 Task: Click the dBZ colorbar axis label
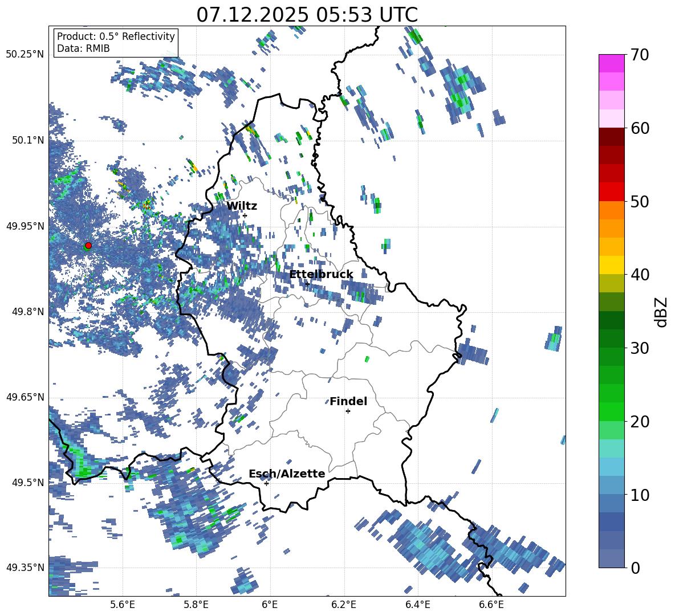point(661,311)
